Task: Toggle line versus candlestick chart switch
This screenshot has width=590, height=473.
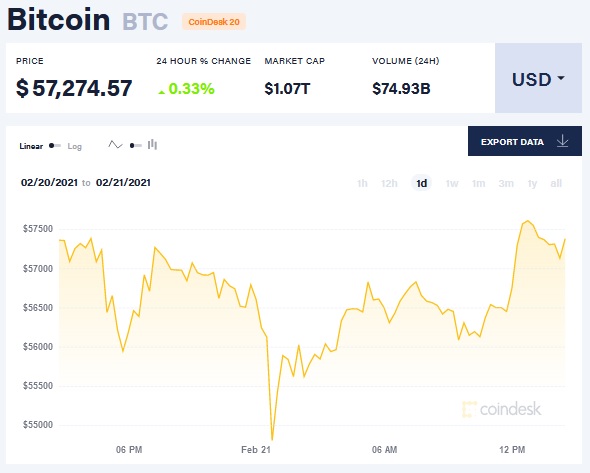Action: [135, 146]
